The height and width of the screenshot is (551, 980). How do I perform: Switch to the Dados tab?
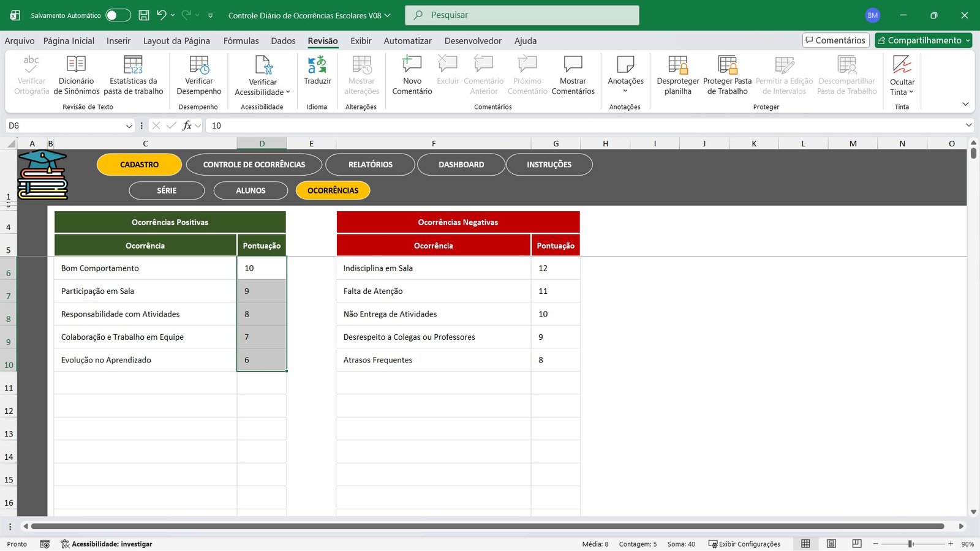click(283, 41)
